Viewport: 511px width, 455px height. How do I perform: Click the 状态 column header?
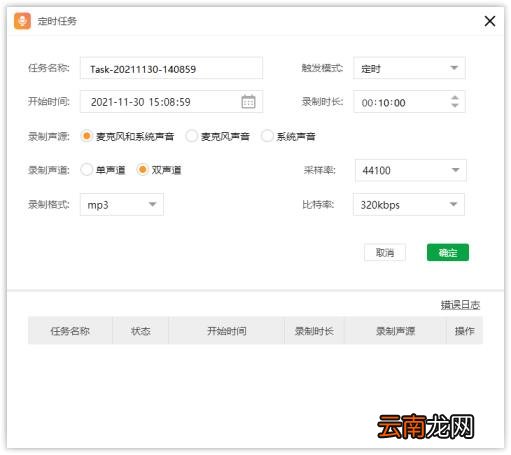tap(141, 331)
